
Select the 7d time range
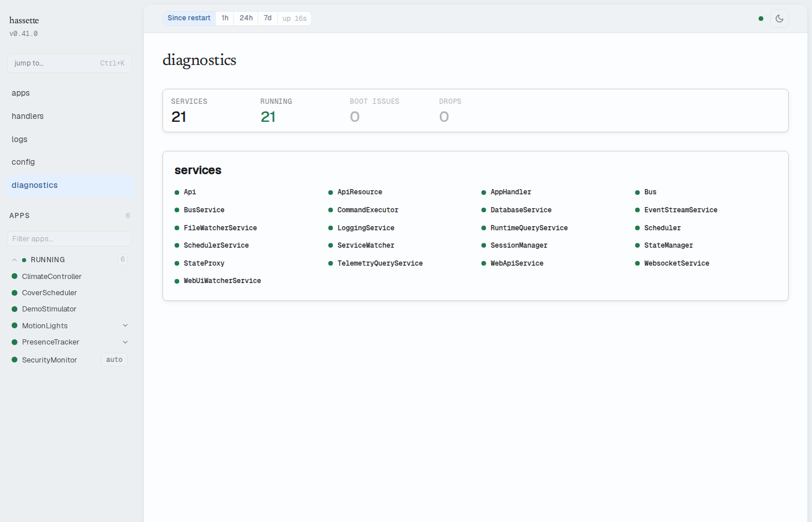(268, 19)
